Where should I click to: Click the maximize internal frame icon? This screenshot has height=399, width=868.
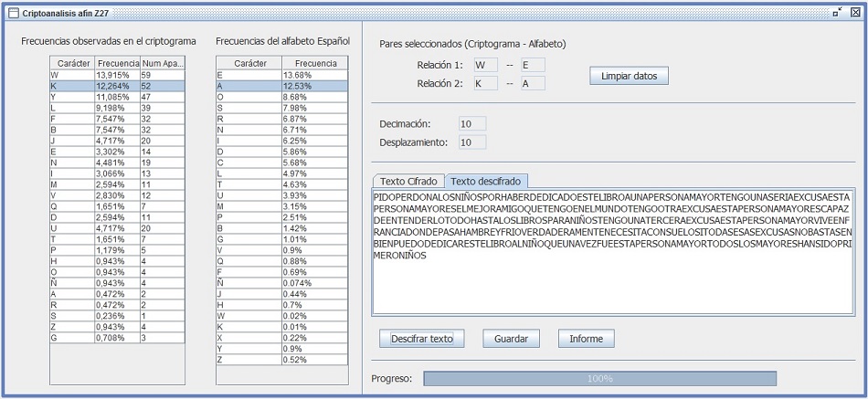[x=838, y=13]
